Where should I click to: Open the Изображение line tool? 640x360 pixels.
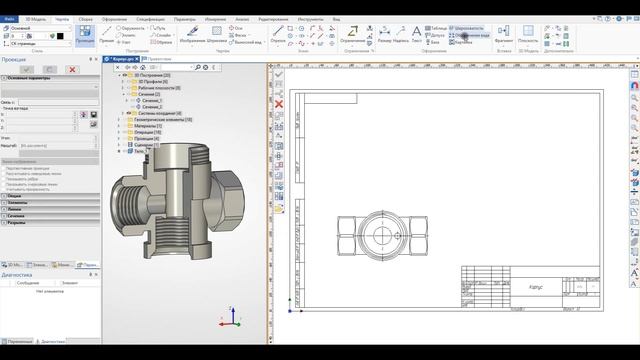[x=192, y=35]
